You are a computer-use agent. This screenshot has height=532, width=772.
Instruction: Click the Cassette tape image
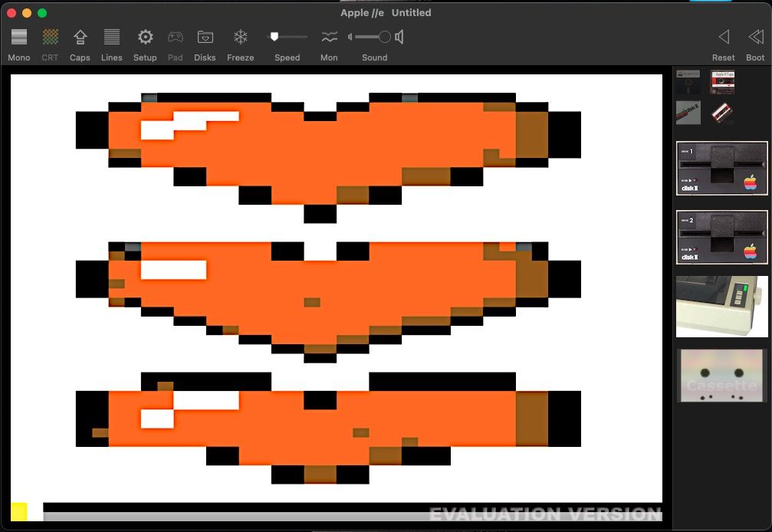[x=721, y=376]
